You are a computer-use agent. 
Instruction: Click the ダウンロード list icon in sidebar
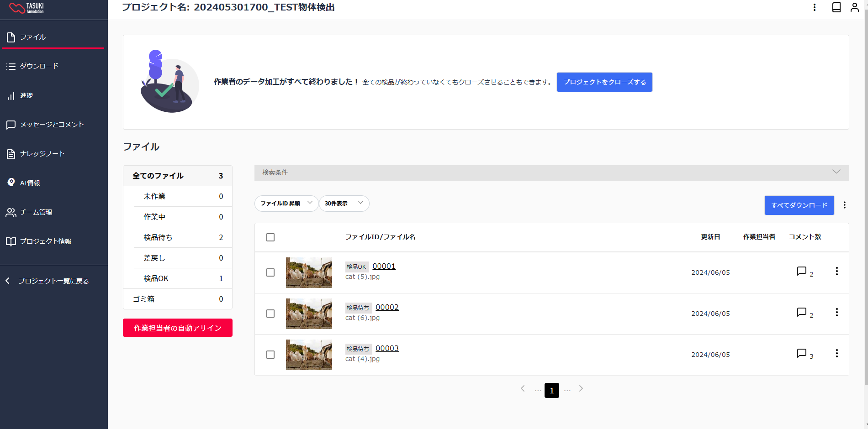11,66
